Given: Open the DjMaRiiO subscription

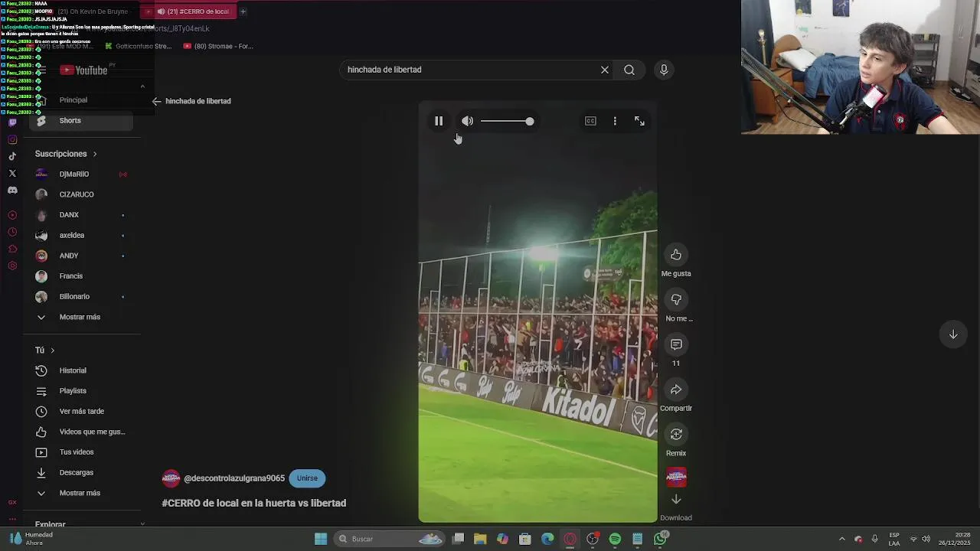Looking at the screenshot, I should [x=81, y=174].
